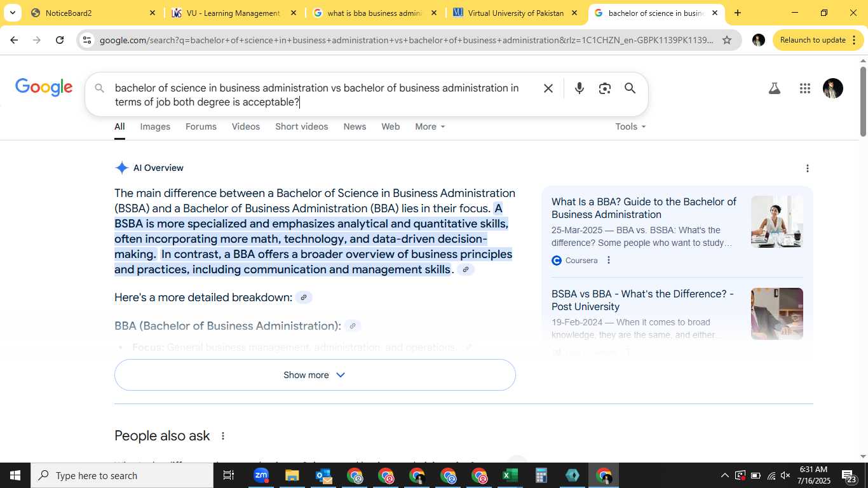Click Relaunch to update button
Viewport: 868px width, 488px height.
813,40
